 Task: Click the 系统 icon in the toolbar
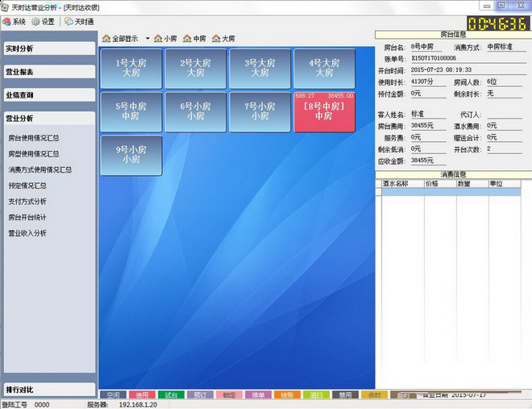6,22
